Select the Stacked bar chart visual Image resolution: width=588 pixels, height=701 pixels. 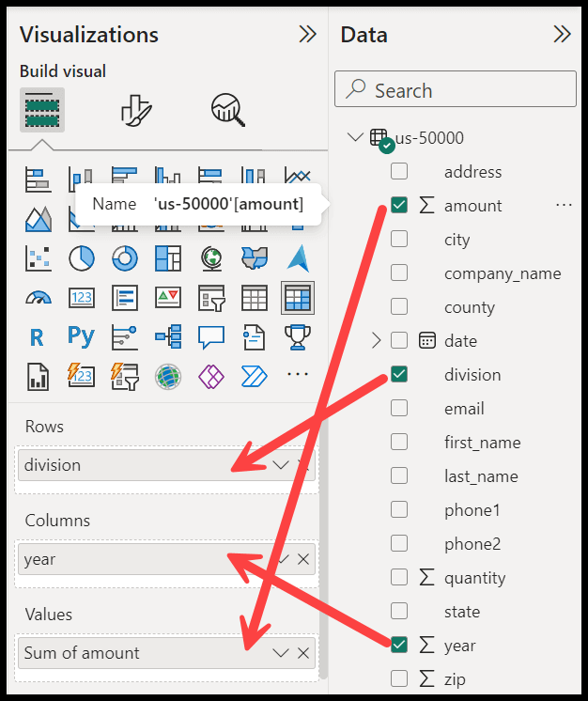point(38,179)
